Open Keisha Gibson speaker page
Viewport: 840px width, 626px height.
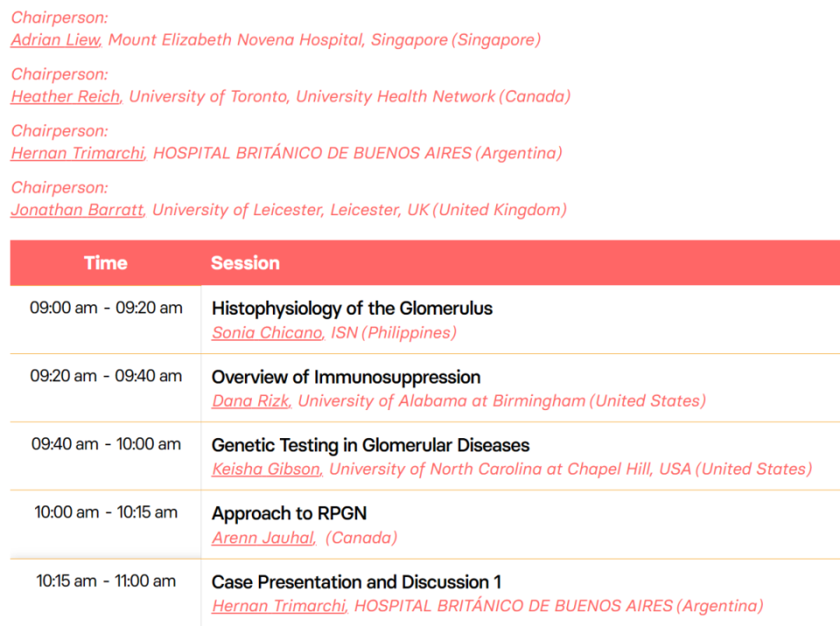(x=266, y=469)
